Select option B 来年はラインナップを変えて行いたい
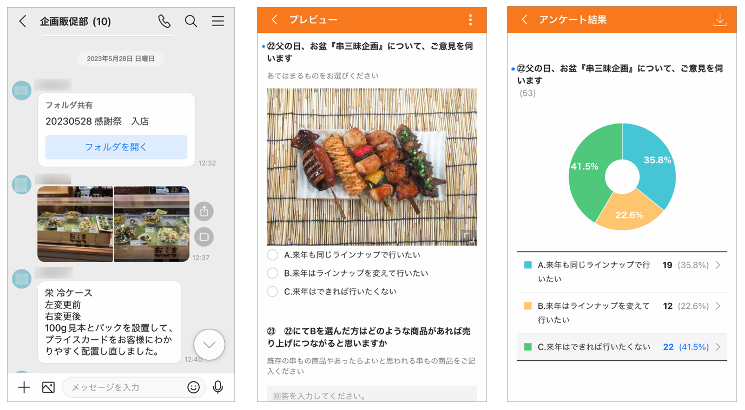Image resolution: width=745 pixels, height=410 pixels. coord(273,273)
